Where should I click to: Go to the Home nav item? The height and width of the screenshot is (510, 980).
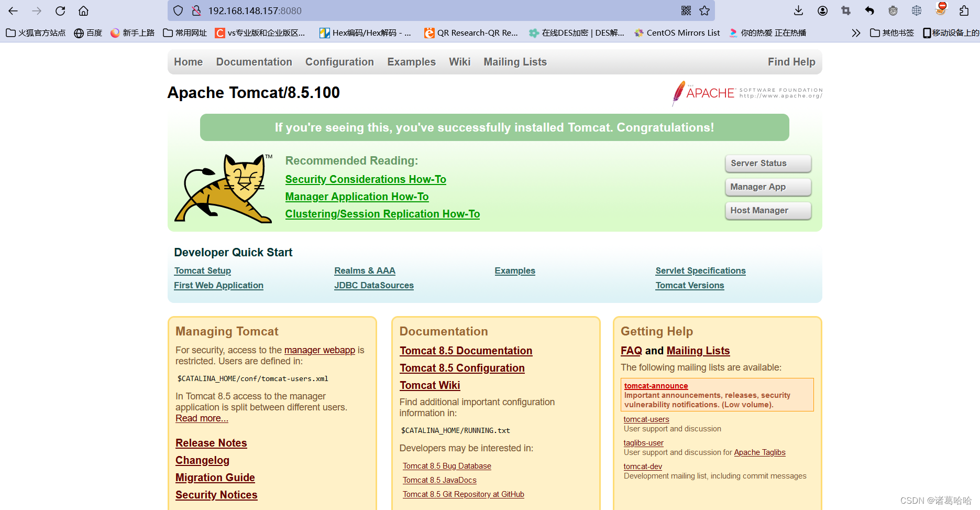click(x=189, y=62)
